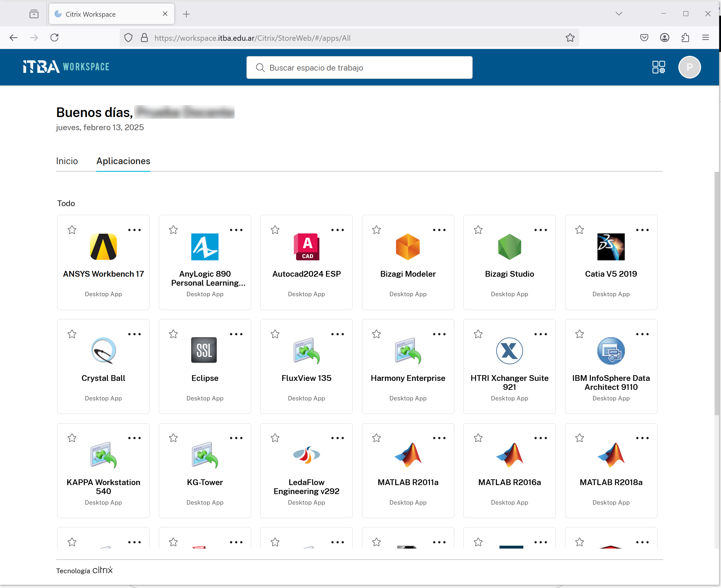Click the Bizagi Modeler orange cube icon
Viewport: 721px width, 588px height.
click(408, 247)
